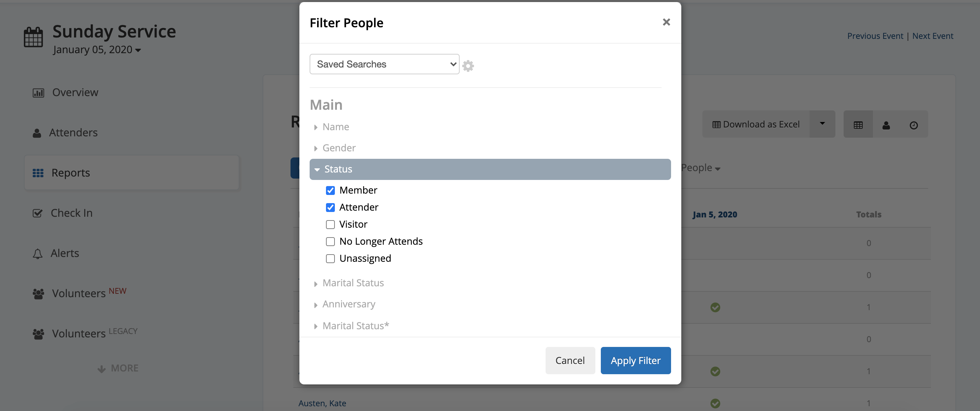Click the Check In checkmark icon
980x411 pixels.
(37, 213)
